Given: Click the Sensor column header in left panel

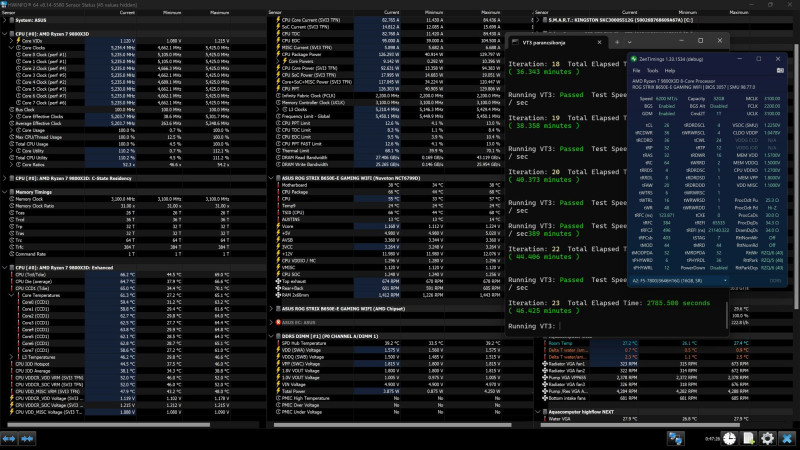Looking at the screenshot, I should click(9, 12).
